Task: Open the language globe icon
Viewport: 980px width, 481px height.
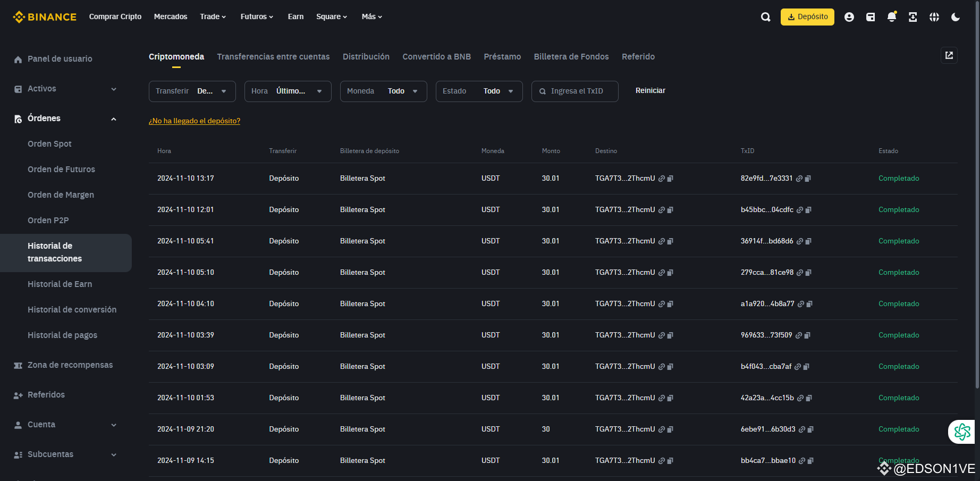Action: pos(934,17)
